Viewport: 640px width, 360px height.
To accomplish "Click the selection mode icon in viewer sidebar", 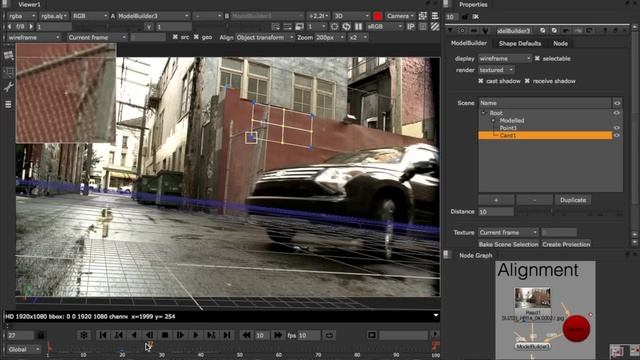I will pos(8,72).
